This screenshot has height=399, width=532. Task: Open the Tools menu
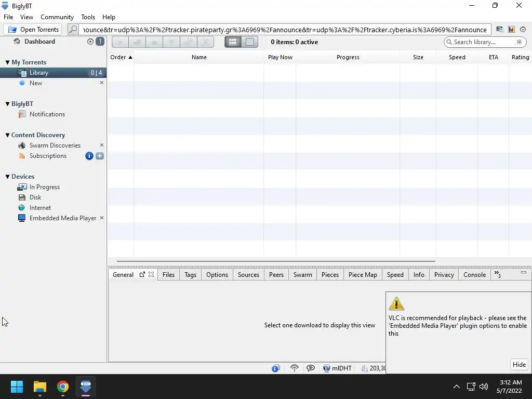coord(88,17)
